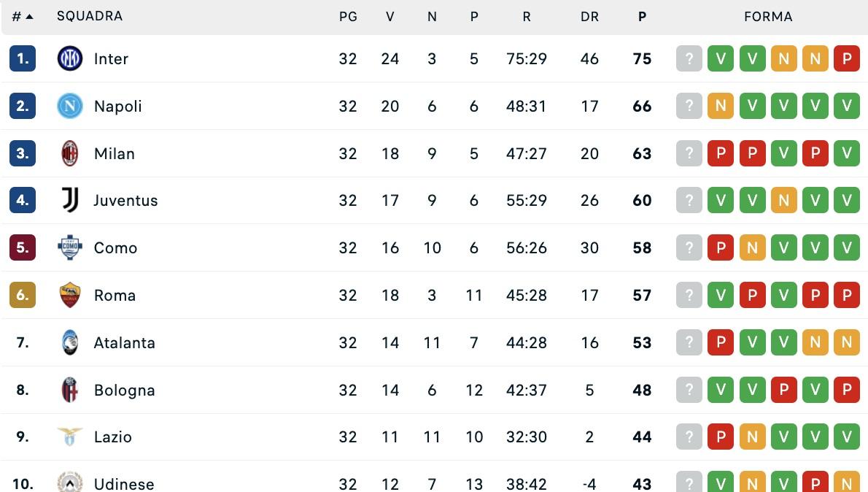Viewport: 868px width, 492px height.
Task: Select Juventus's latest green V result badge
Action: [847, 200]
